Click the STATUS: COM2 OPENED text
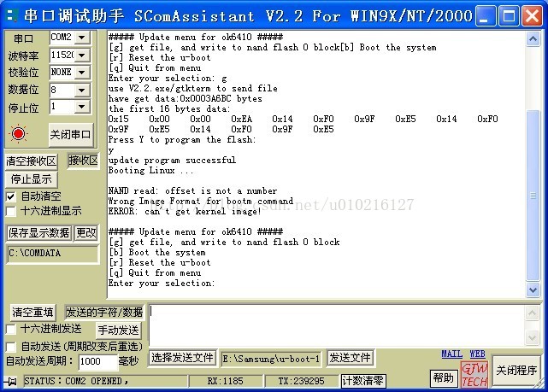The height and width of the screenshot is (392, 548). point(76,381)
